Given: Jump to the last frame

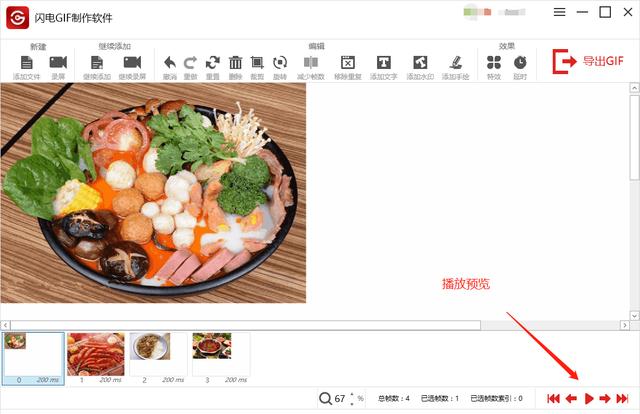Looking at the screenshot, I should click(x=622, y=399).
